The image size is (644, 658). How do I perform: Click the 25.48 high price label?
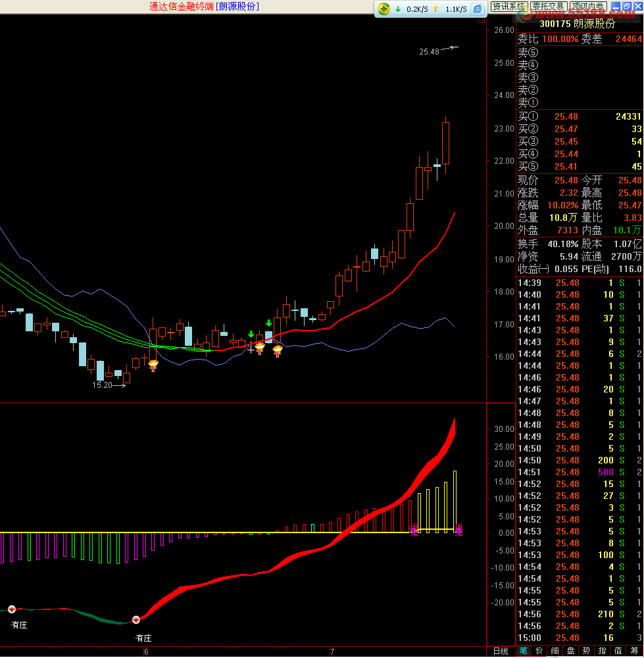point(429,52)
